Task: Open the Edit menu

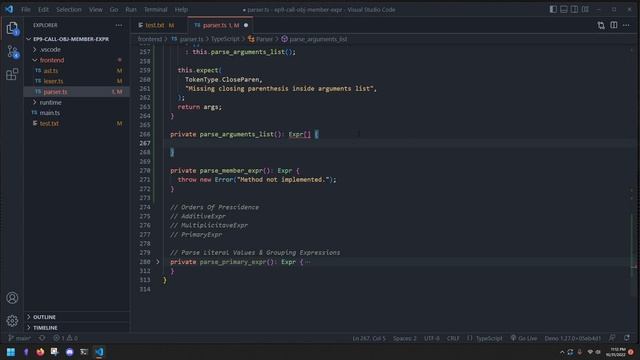Action: click(43, 9)
